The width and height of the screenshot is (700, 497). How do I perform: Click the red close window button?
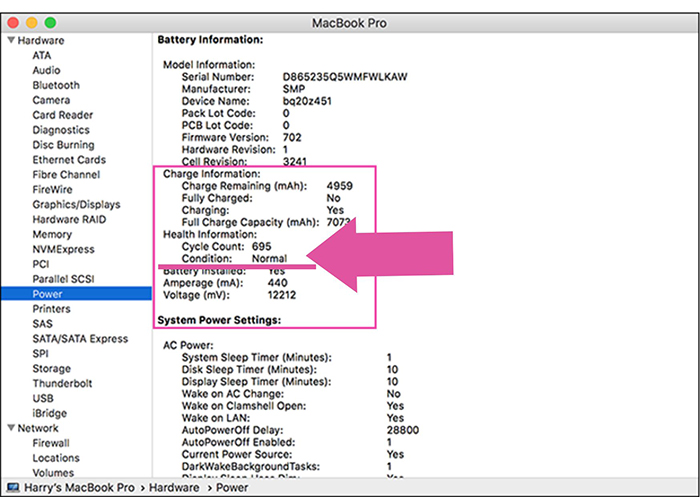(13, 22)
